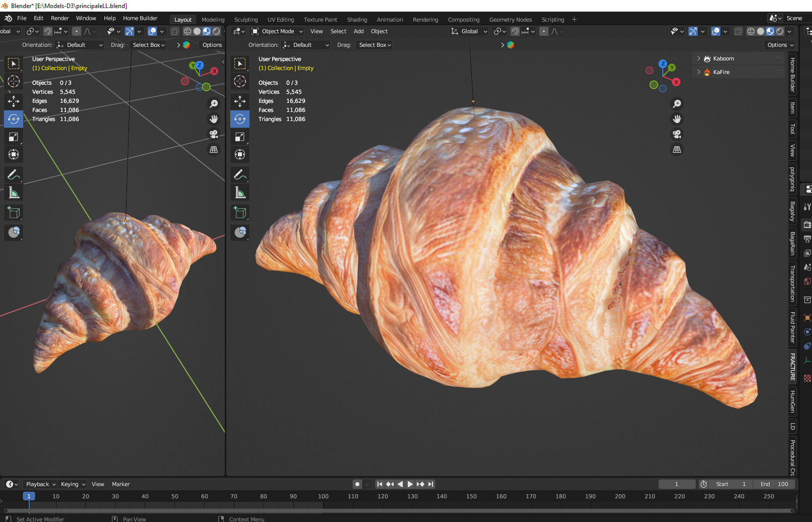Click the Kaboom explosion icon in sidebar
This screenshot has width=812, height=522.
pos(707,59)
